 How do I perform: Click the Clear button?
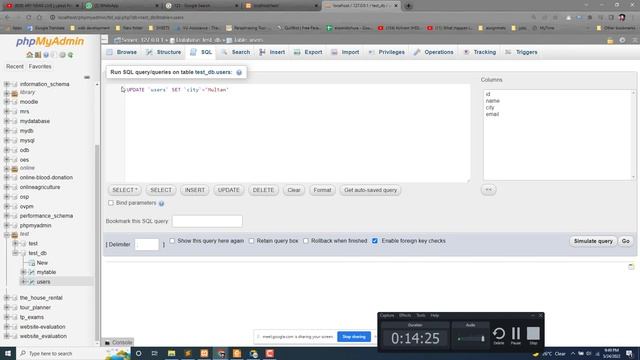tap(294, 190)
